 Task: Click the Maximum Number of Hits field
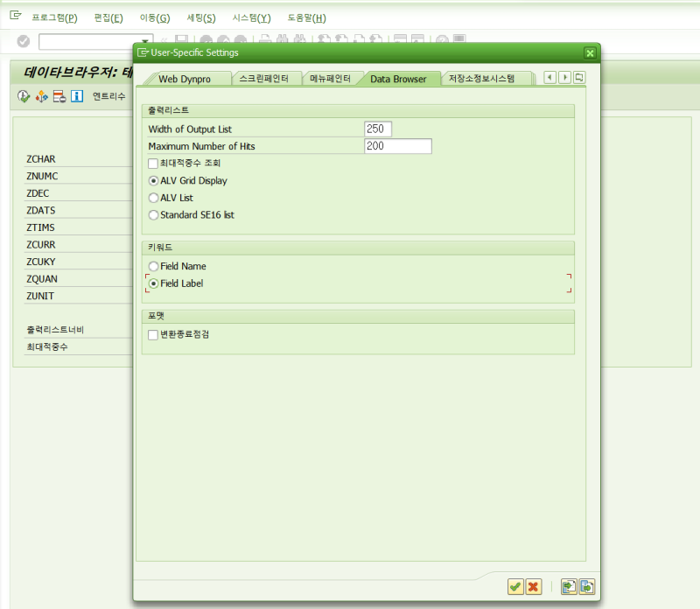tap(398, 146)
